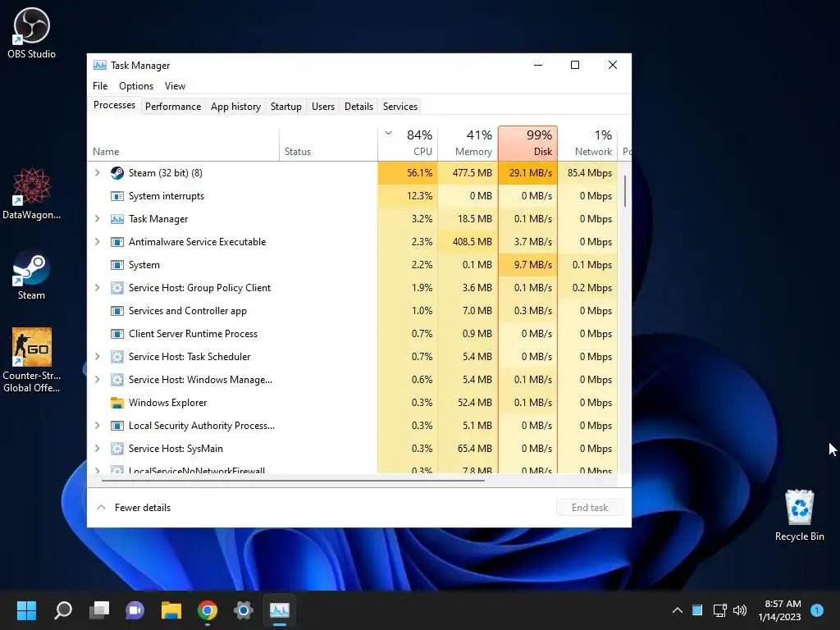Open the DataWagon desktop shortcut
Screen dimensions: 840x630
[x=32, y=194]
